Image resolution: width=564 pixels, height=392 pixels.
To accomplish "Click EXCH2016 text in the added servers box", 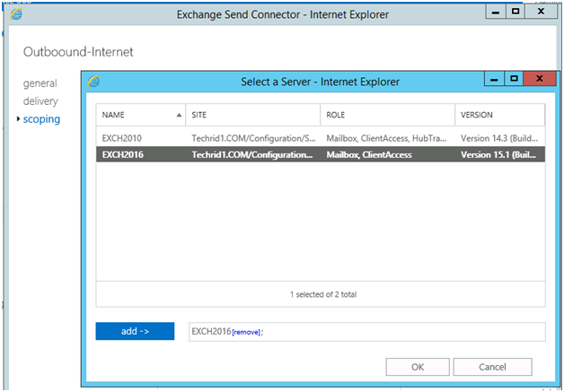I will point(211,331).
